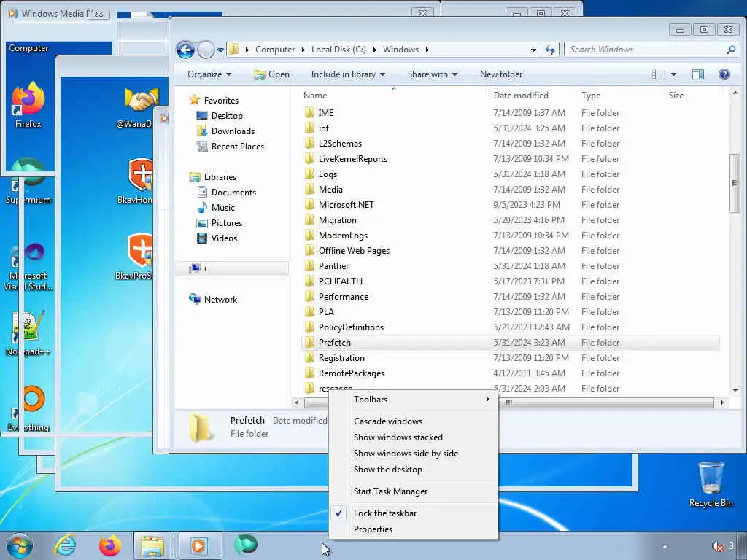Focus the Search Windows field
747x560 pixels.
[x=651, y=50]
